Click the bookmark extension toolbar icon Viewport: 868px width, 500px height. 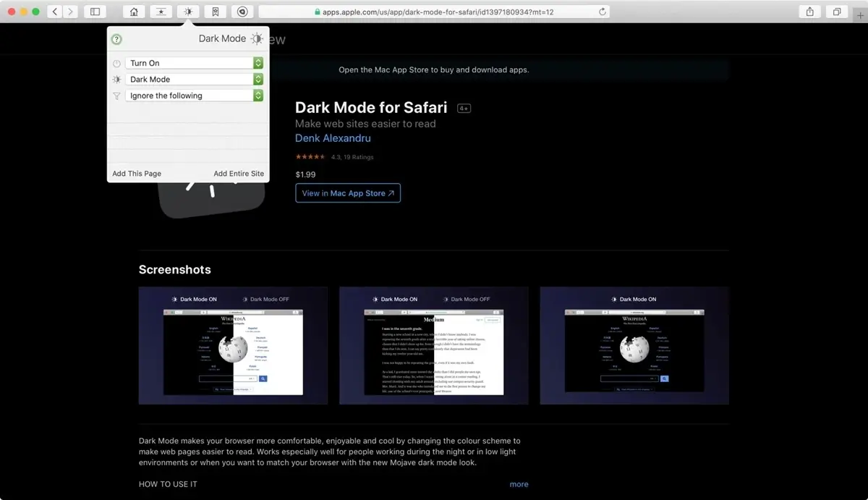(215, 12)
